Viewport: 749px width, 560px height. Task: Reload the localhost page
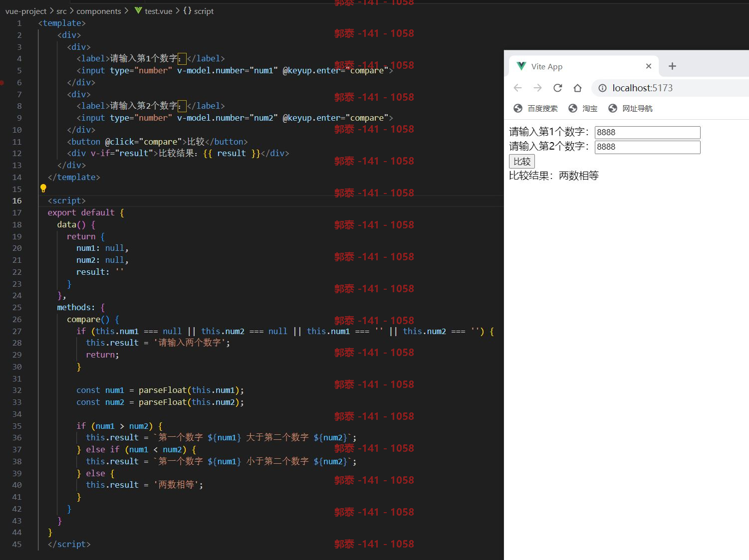(x=557, y=88)
